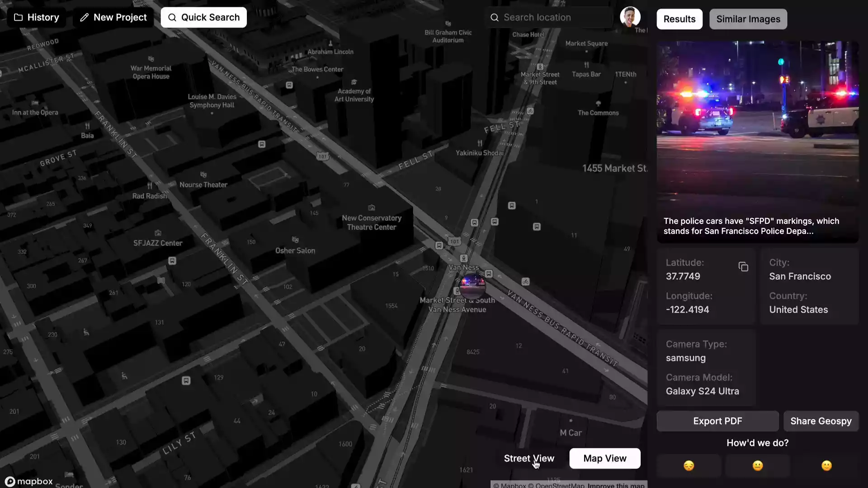Click the Baia restaurant icon
Viewport: 868px width, 488px height.
click(87, 126)
